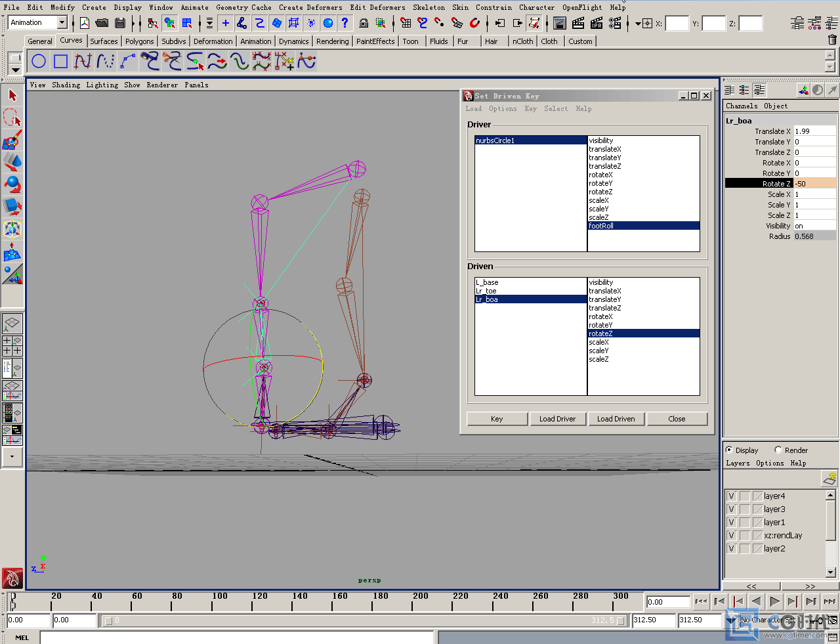
Task: Choose the Scale tool cube icon in toolbox
Action: pyautogui.click(x=12, y=207)
